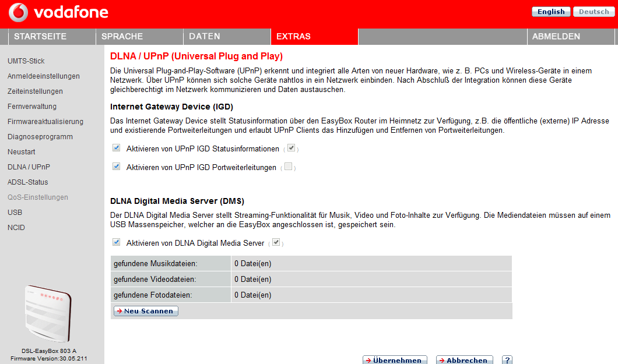This screenshot has width=618, height=364.
Task: Click the question mark help icon
Action: [x=507, y=360]
